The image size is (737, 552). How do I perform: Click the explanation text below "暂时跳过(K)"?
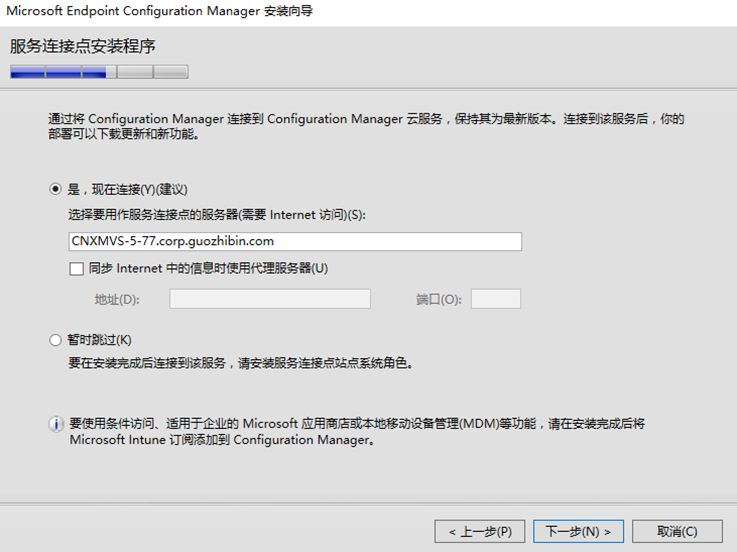point(241,363)
